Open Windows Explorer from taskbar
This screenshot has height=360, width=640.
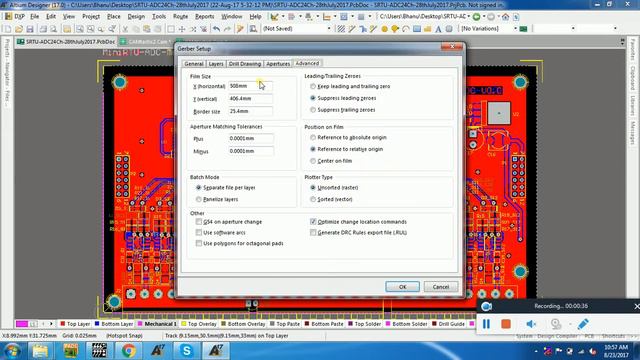[40, 351]
